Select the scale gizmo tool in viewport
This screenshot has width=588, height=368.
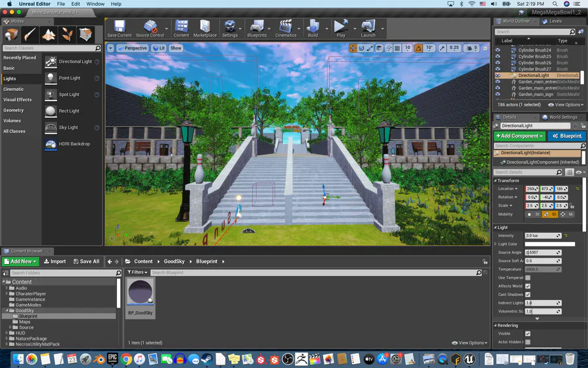370,48
